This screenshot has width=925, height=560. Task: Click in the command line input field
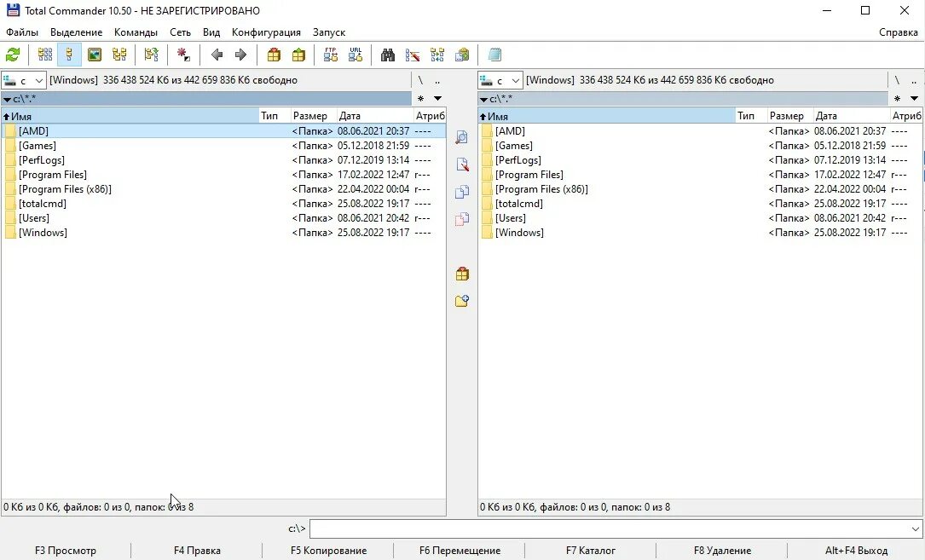point(610,528)
